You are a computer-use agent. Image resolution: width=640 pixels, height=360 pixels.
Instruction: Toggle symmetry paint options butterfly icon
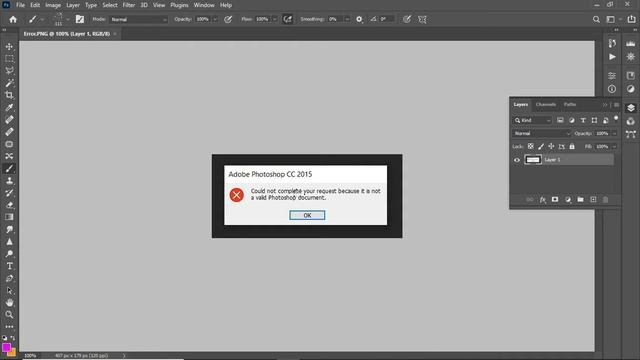(422, 19)
